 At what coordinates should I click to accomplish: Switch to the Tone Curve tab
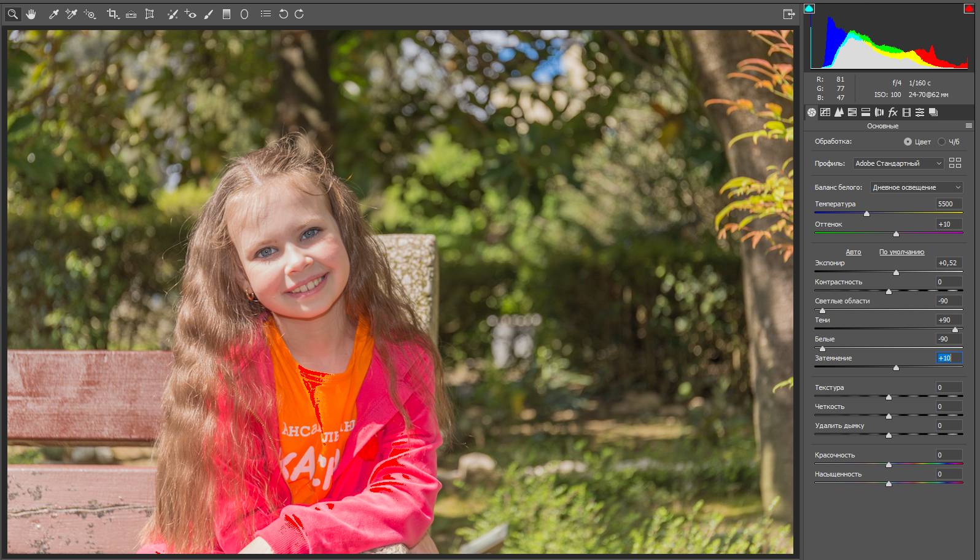click(825, 112)
